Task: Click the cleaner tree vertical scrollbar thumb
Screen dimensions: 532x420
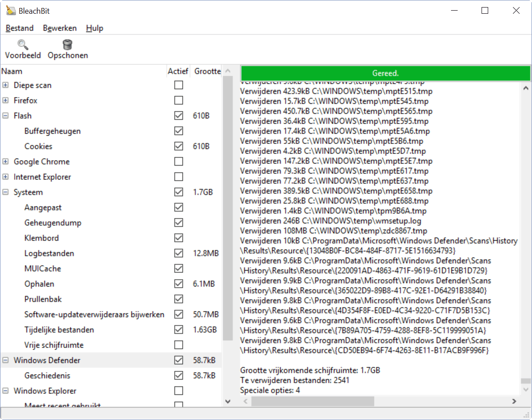Action: 227,208
